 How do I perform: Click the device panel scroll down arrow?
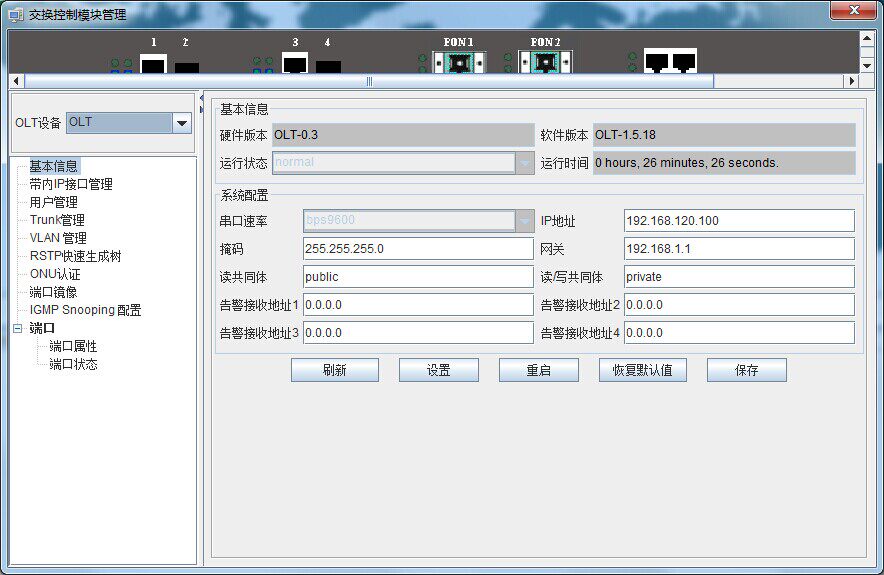tap(867, 66)
